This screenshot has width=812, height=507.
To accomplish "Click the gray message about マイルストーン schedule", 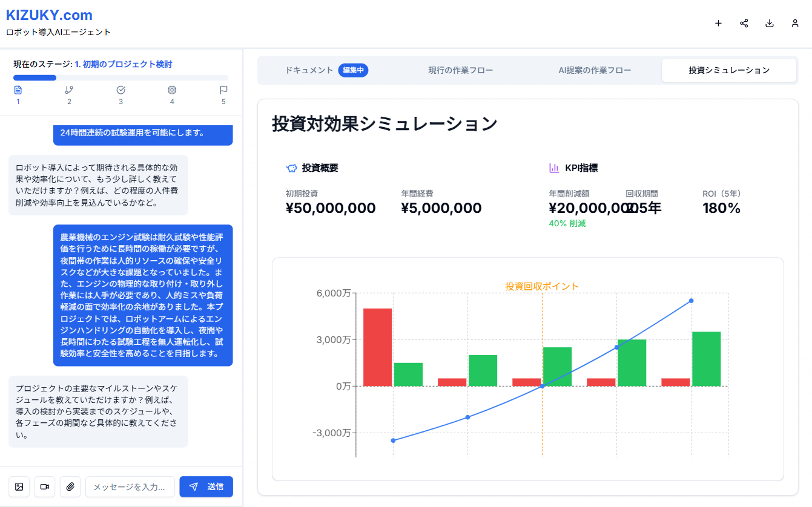I will [x=98, y=411].
